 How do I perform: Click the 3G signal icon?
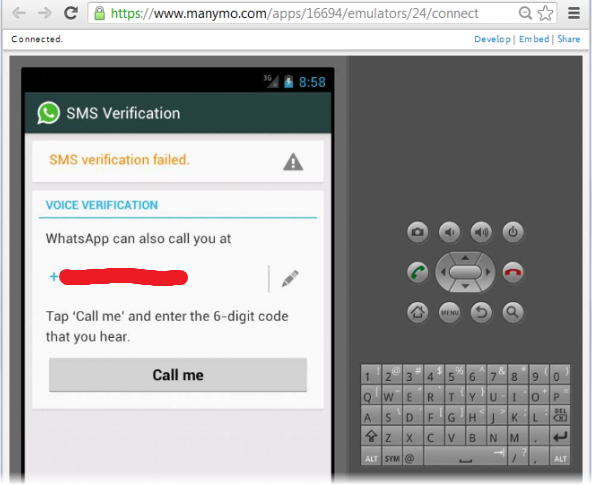point(271,81)
